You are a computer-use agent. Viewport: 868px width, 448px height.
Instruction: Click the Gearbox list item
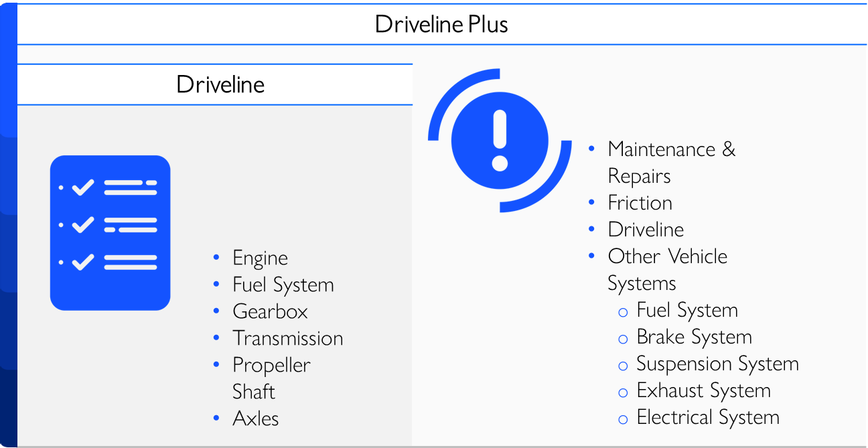(270, 311)
